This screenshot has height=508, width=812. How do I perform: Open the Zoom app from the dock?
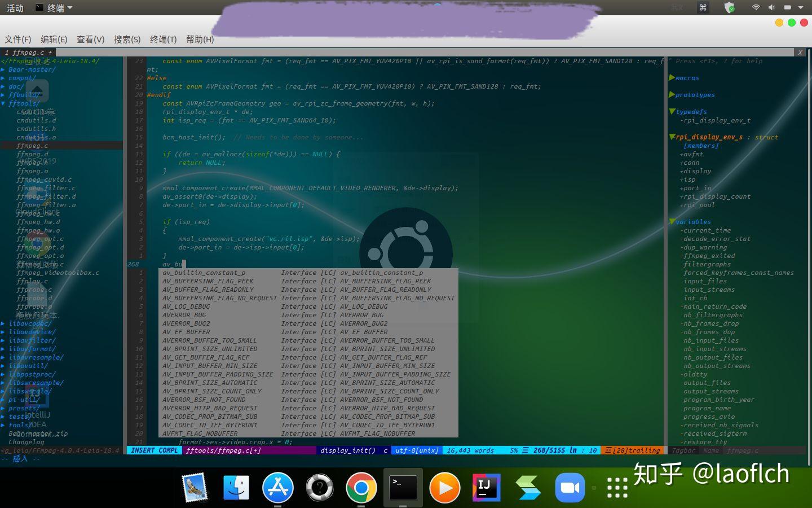[x=570, y=487]
